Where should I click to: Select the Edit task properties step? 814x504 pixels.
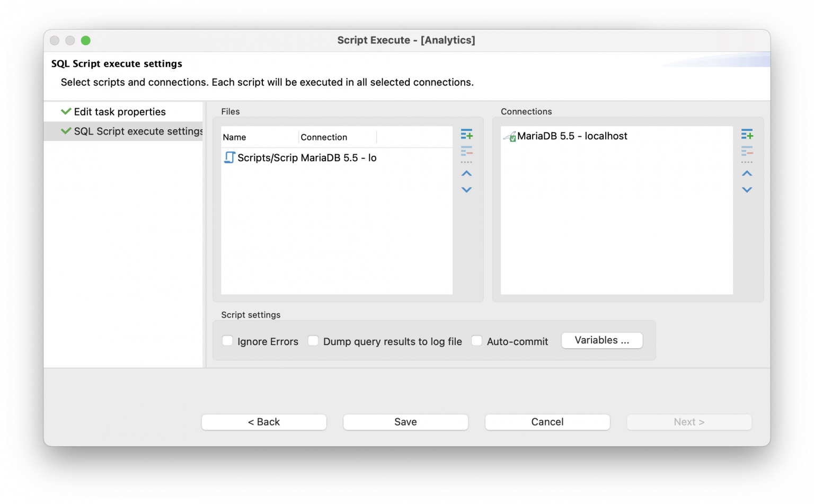tap(119, 111)
